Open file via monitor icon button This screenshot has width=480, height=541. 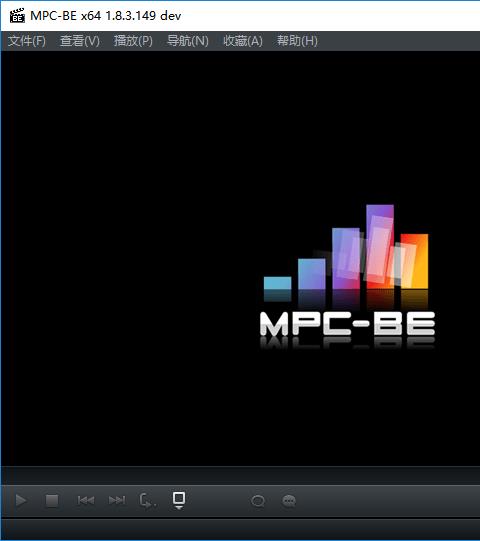click(179, 500)
